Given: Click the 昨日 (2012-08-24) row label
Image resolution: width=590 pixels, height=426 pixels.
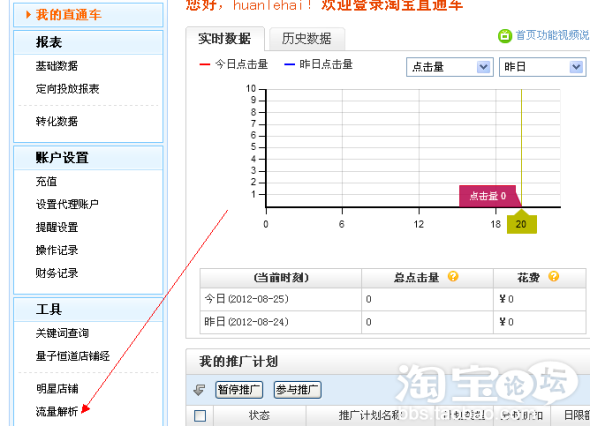Looking at the screenshot, I should [246, 322].
